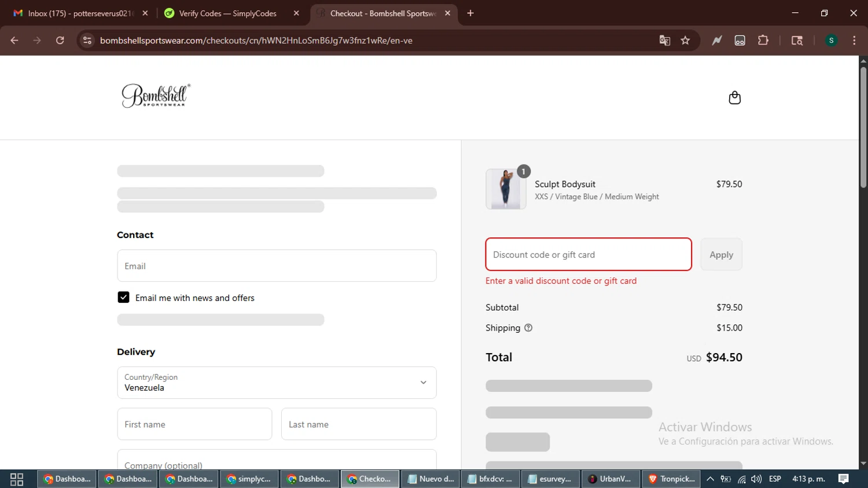Focus the Discount code or gift card field
Screen dimensions: 868x488
point(589,254)
